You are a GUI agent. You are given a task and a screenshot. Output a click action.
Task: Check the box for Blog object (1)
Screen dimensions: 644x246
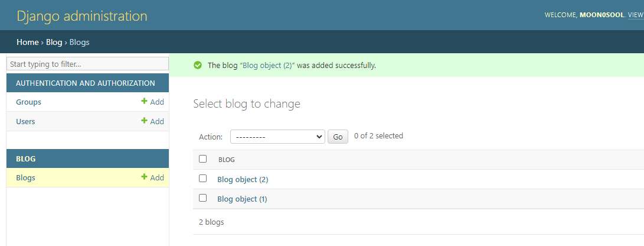pos(203,198)
